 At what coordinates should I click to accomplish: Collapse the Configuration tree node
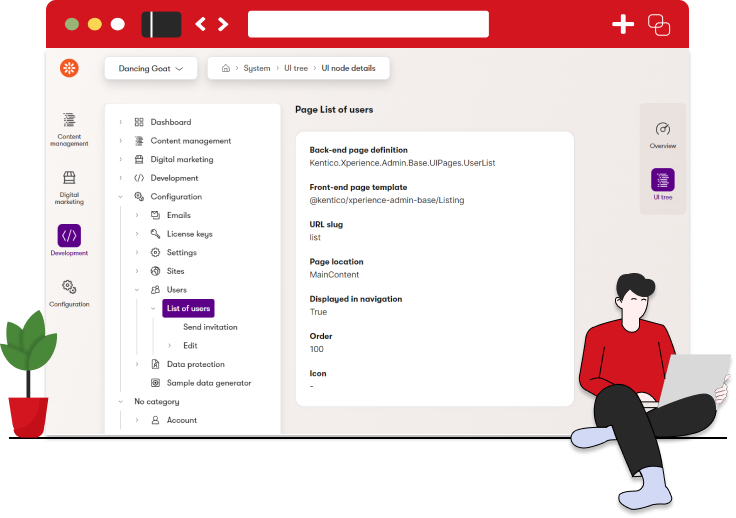pos(121,197)
